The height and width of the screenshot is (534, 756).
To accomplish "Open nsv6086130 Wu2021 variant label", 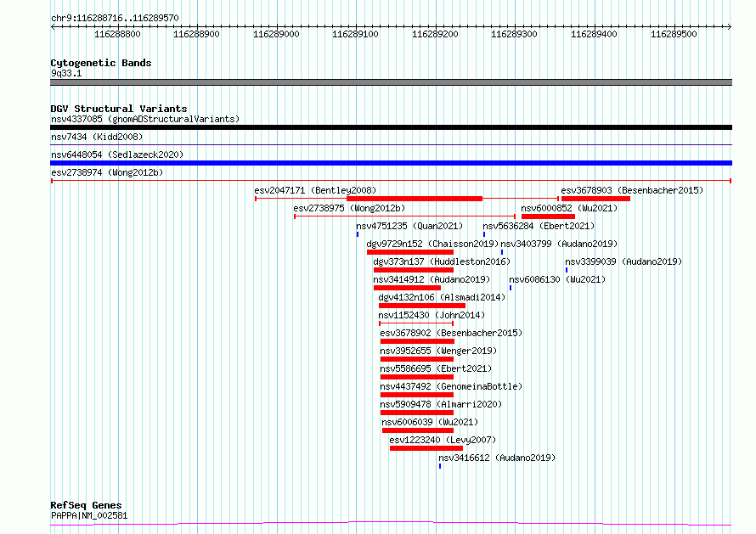I will click(557, 279).
